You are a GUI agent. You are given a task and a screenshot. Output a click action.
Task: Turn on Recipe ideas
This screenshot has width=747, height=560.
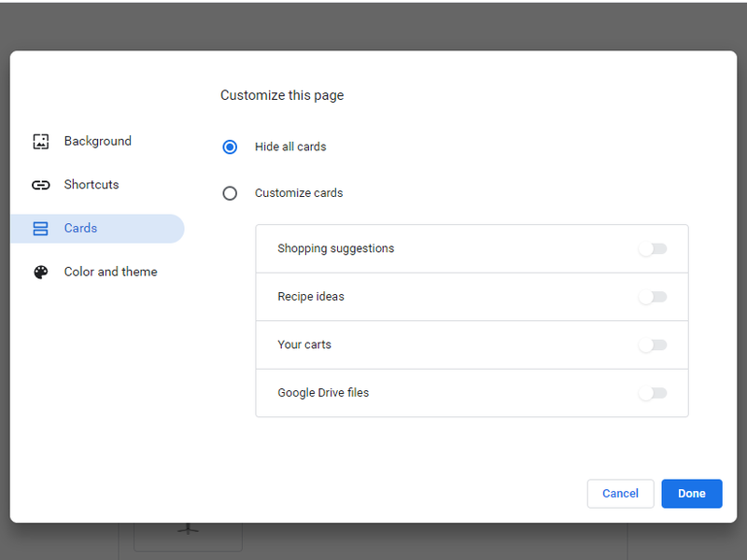pyautogui.click(x=655, y=296)
